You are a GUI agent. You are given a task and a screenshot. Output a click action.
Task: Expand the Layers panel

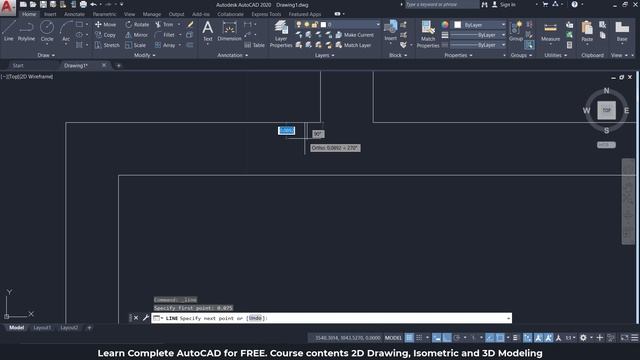pos(324,55)
